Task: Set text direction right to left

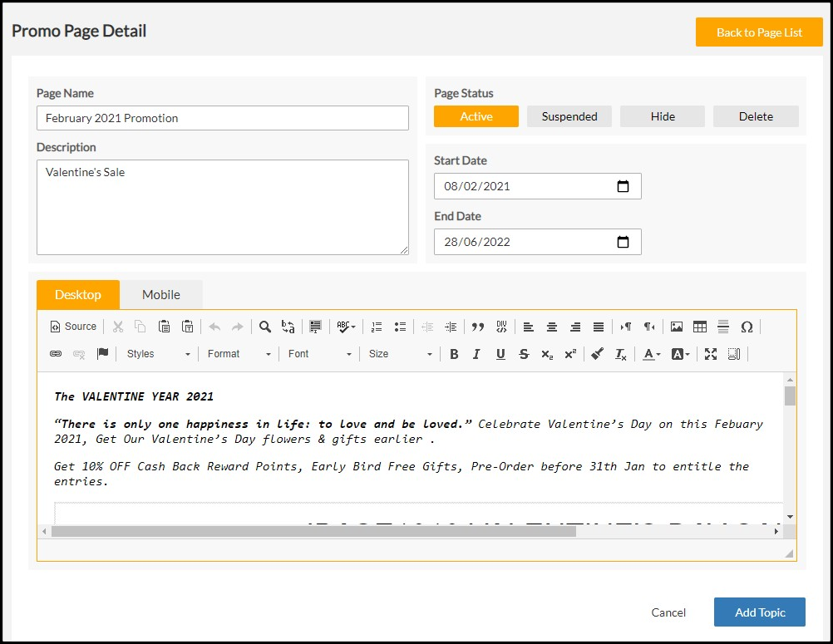Action: pyautogui.click(x=649, y=327)
